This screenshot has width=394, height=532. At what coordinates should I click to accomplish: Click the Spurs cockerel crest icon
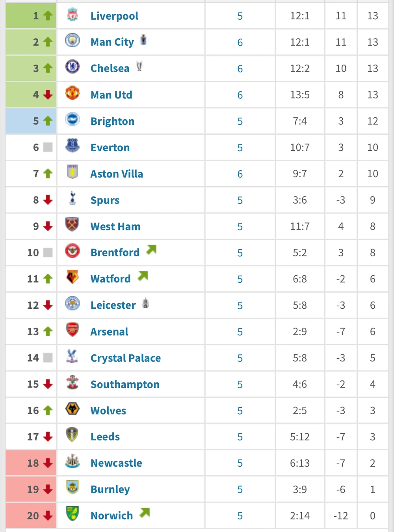[x=72, y=198]
